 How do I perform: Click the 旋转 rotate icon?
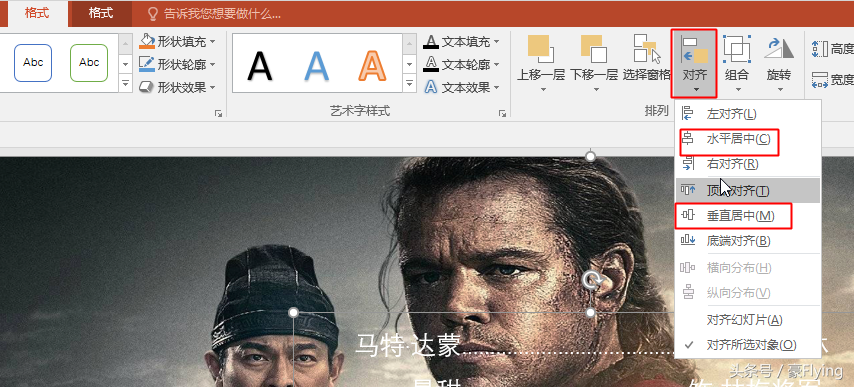(779, 48)
